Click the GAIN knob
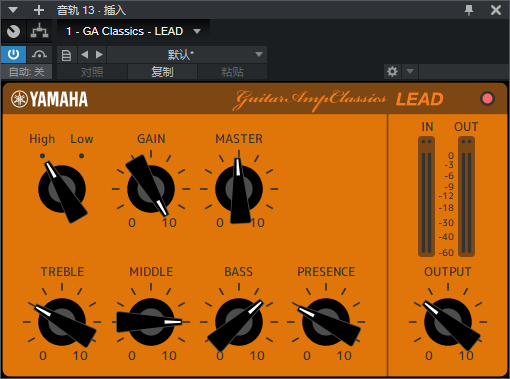 [151, 189]
